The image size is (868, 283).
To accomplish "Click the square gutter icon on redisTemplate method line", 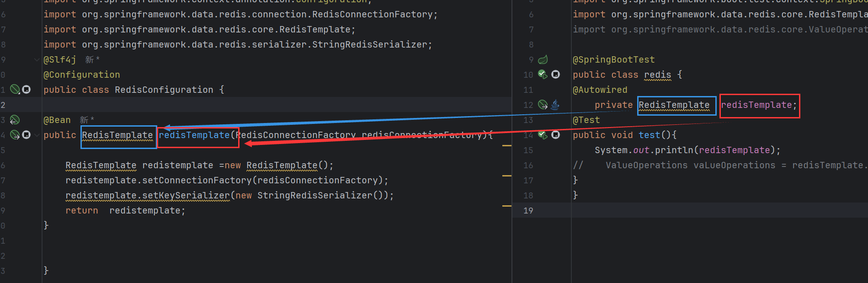I will coord(27,135).
